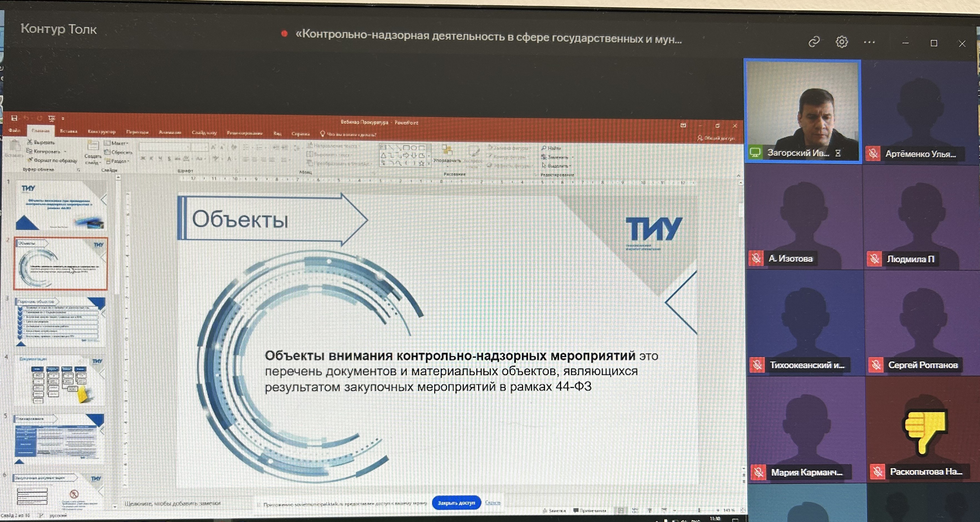Toggle bold Ж formatting
The width and height of the screenshot is (980, 522).
(143, 158)
